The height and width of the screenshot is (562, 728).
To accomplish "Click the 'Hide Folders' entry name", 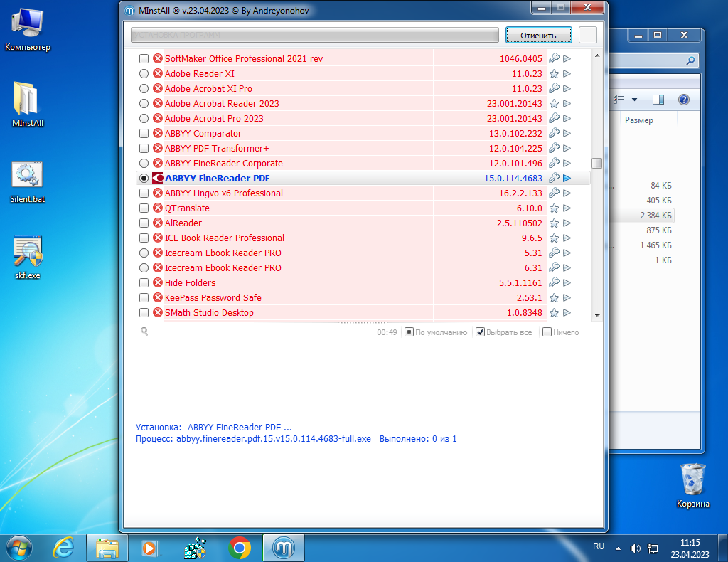I will (190, 283).
